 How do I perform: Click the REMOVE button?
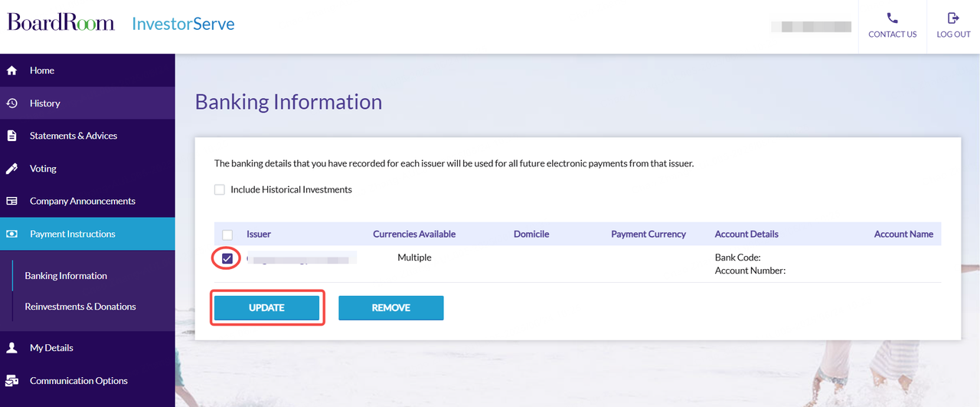coord(391,307)
